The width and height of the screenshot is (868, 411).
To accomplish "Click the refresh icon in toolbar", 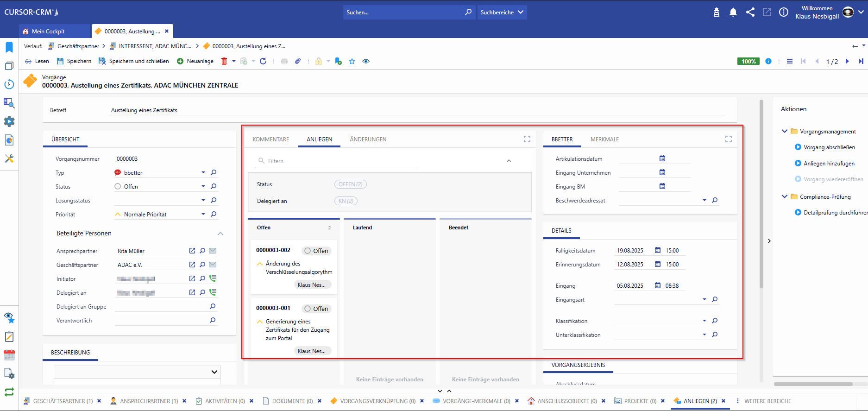I will click(263, 61).
